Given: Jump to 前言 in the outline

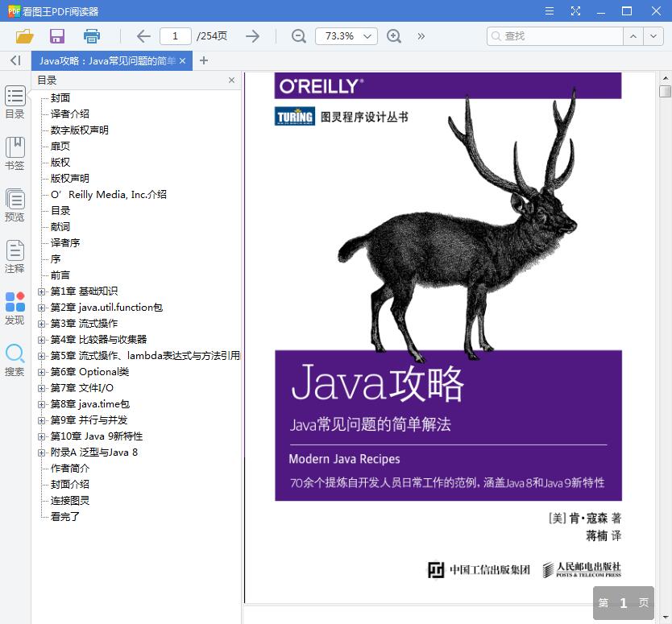Looking at the screenshot, I should coord(60,275).
